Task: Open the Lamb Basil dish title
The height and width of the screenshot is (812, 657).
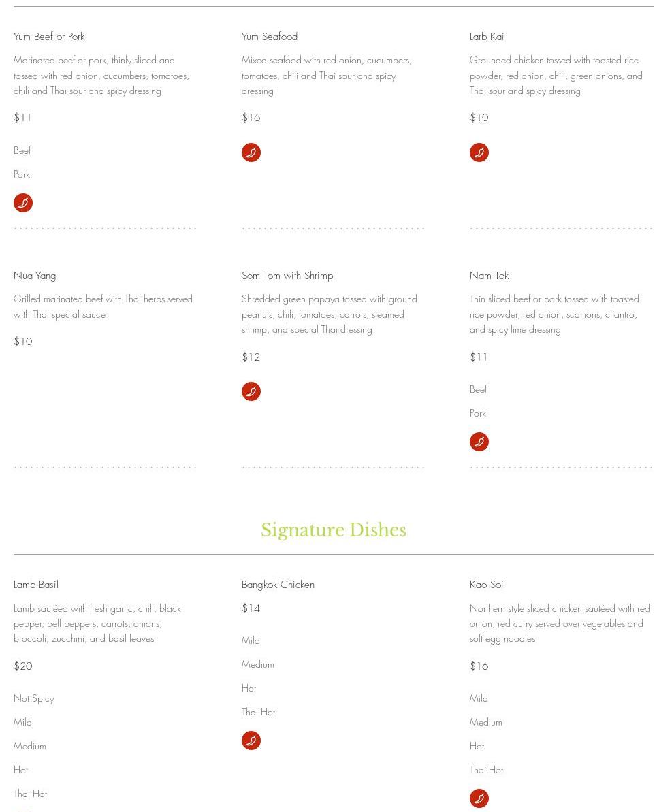Action: (x=36, y=585)
